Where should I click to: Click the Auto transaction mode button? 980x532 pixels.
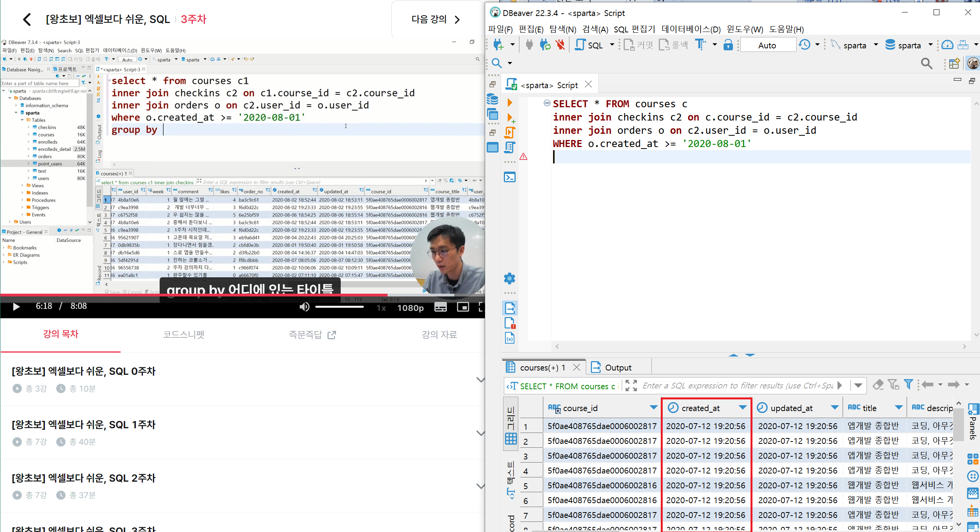point(767,45)
